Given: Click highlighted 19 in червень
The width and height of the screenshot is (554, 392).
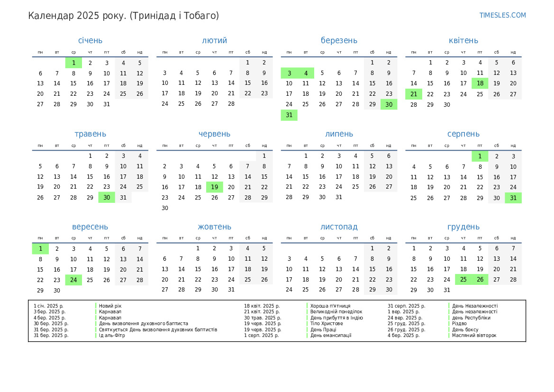Looking at the screenshot, I should 215,187.
